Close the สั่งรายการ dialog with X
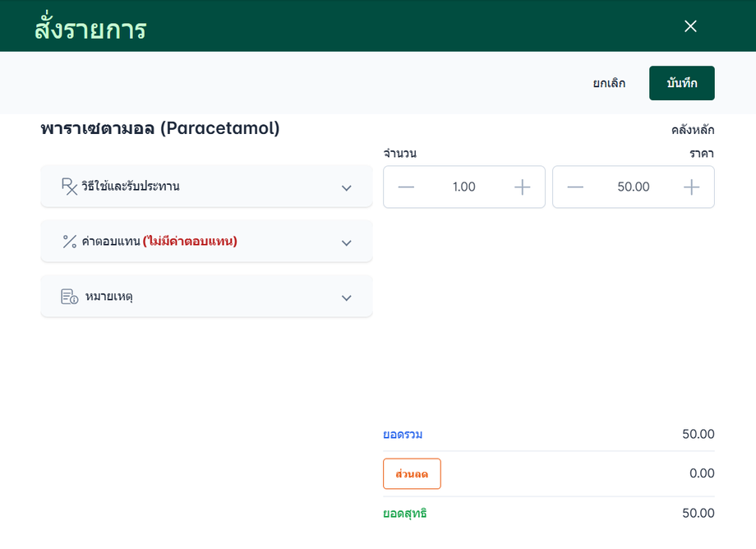 (x=690, y=26)
